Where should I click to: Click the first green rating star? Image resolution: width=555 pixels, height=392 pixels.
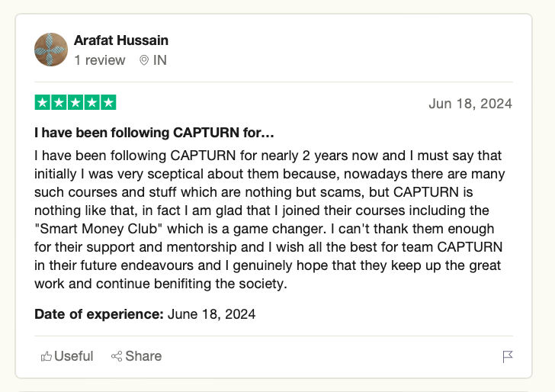click(43, 102)
